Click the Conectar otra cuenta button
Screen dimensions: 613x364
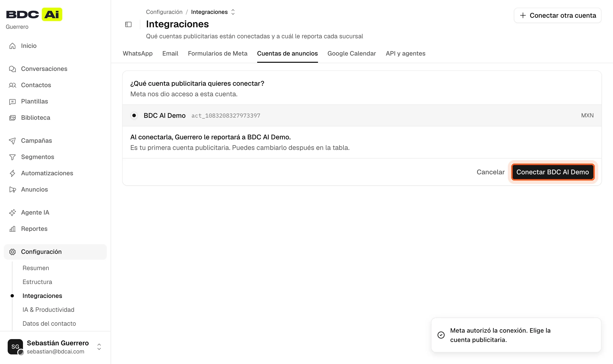[x=558, y=16]
